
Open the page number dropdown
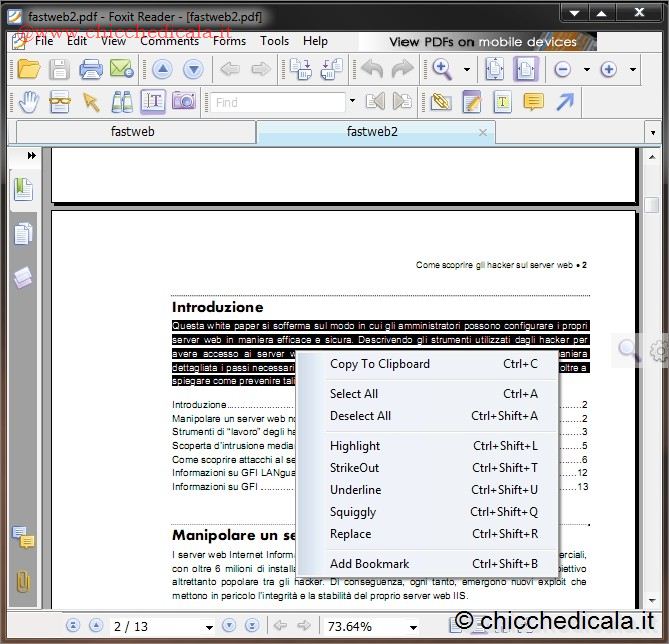point(208,627)
